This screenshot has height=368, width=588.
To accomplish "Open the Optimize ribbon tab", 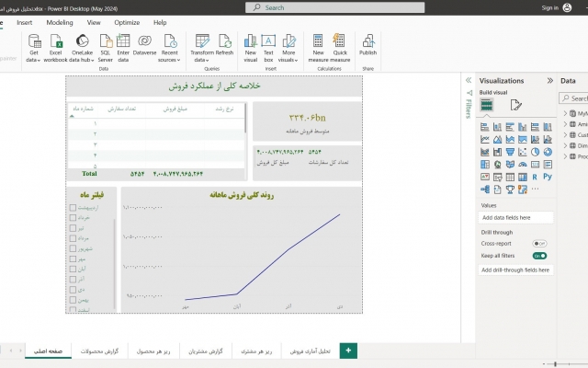I will [x=127, y=22].
